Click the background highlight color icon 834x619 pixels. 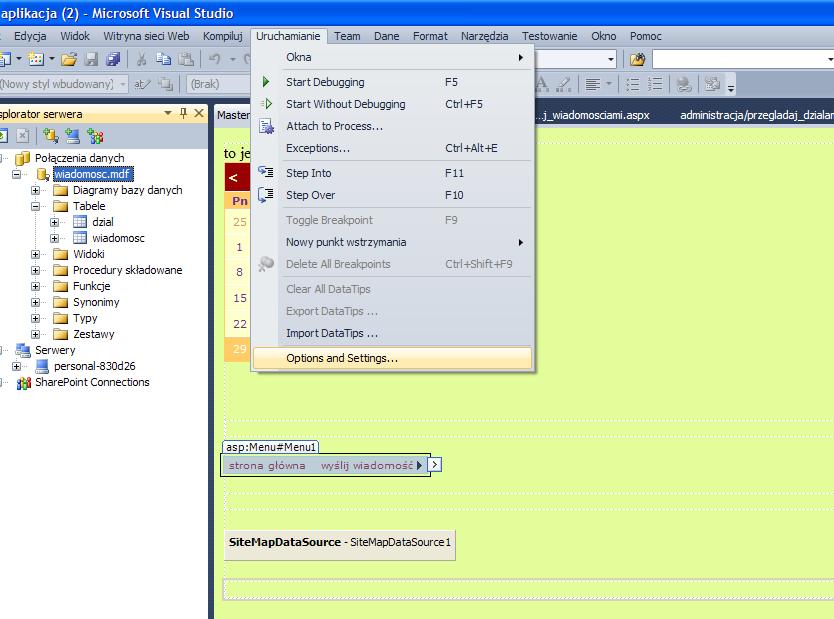click(x=564, y=84)
